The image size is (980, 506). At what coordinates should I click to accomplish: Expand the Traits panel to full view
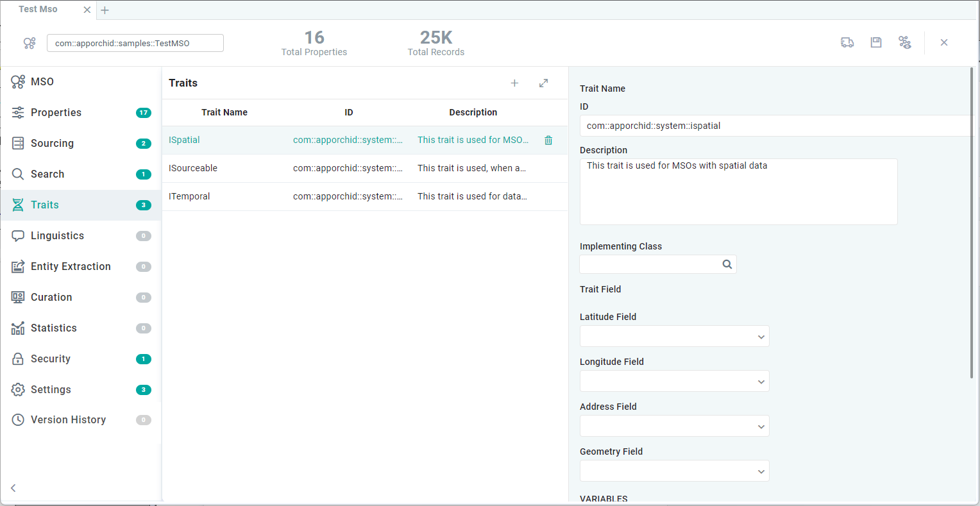coord(544,83)
